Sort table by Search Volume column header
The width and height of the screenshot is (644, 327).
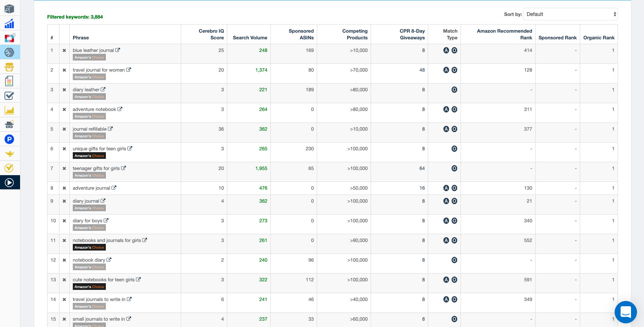(x=250, y=37)
